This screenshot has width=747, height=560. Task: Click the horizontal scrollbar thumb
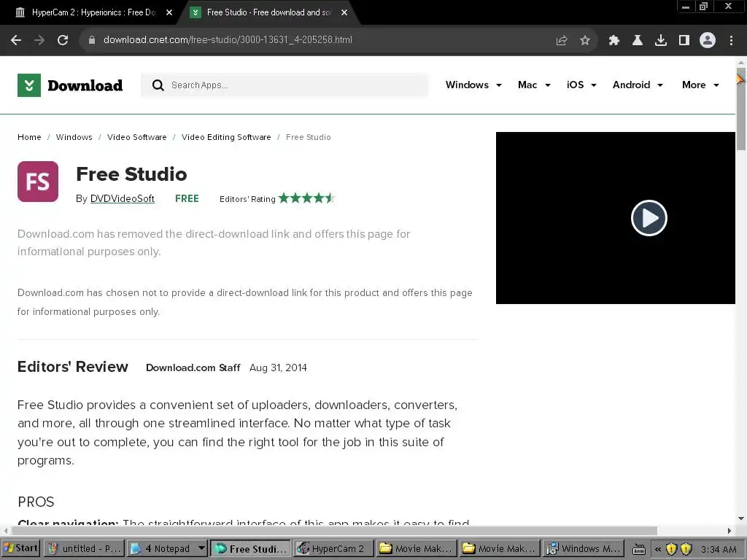click(333, 531)
